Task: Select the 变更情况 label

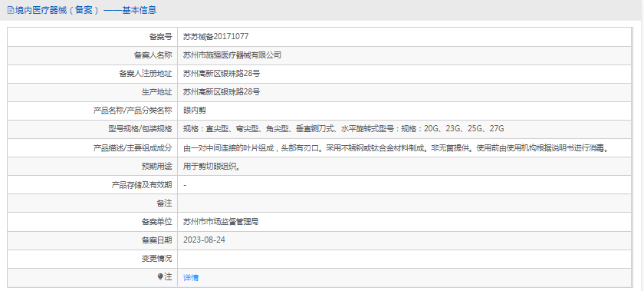Action: pyautogui.click(x=156, y=259)
